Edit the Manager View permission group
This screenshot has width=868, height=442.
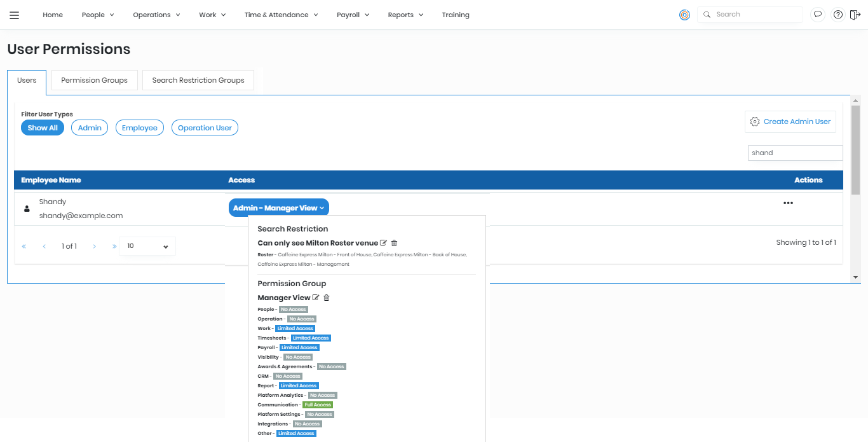316,298
